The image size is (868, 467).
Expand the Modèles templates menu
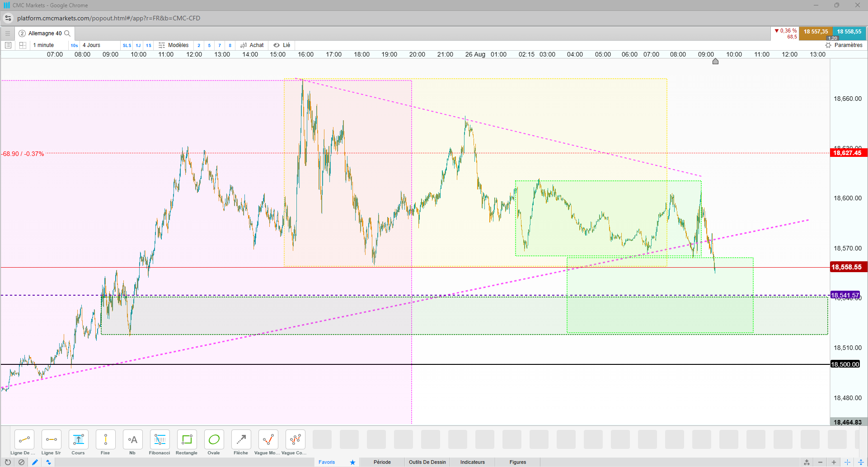click(x=174, y=45)
